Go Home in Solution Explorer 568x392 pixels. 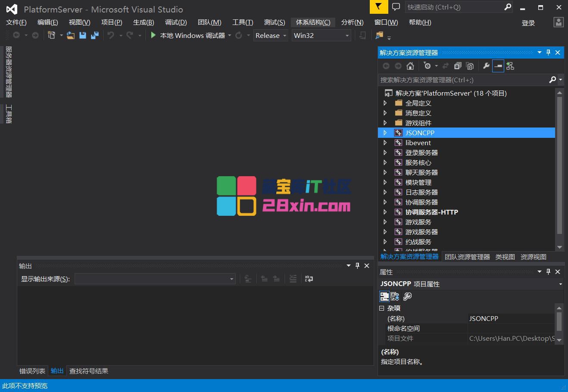click(410, 66)
